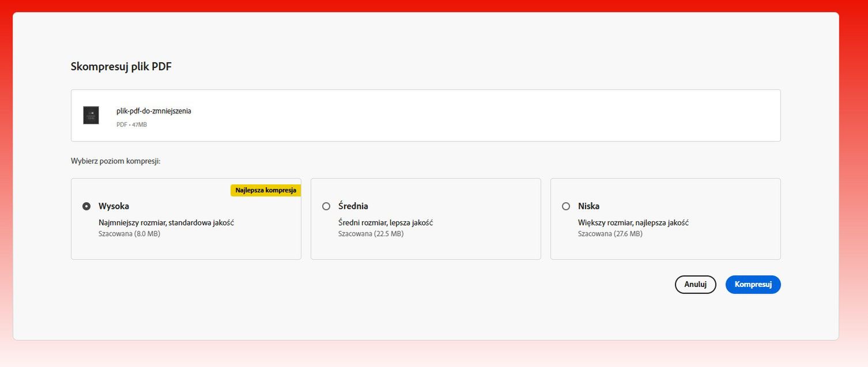
Task: Select the Średnia compression radio button
Action: pos(326,206)
